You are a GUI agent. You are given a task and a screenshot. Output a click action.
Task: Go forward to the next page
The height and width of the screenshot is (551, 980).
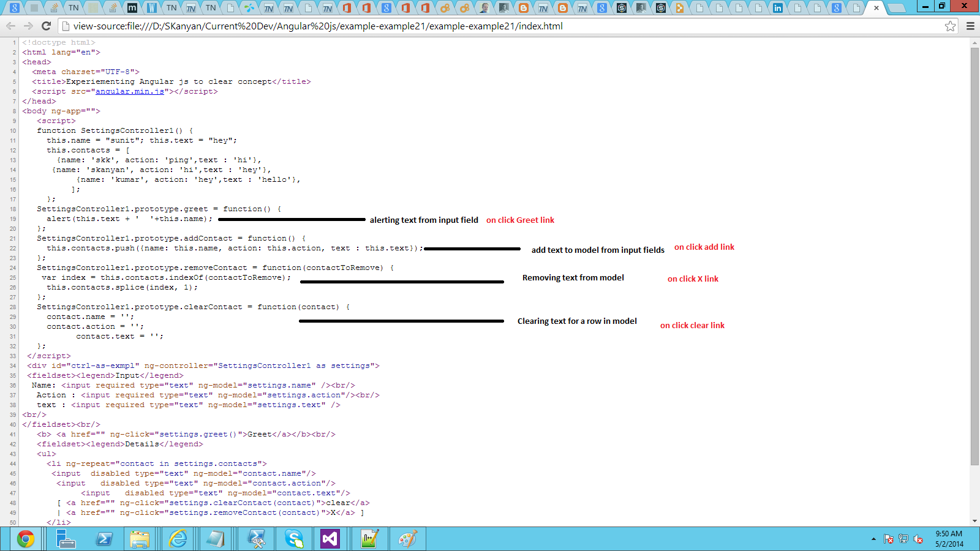tap(28, 26)
